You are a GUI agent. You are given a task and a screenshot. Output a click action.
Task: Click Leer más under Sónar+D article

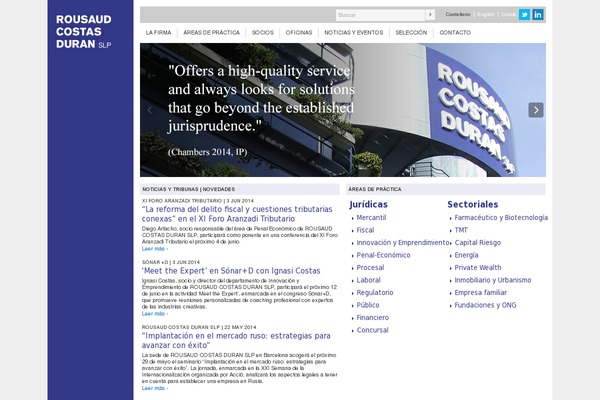pos(155,314)
